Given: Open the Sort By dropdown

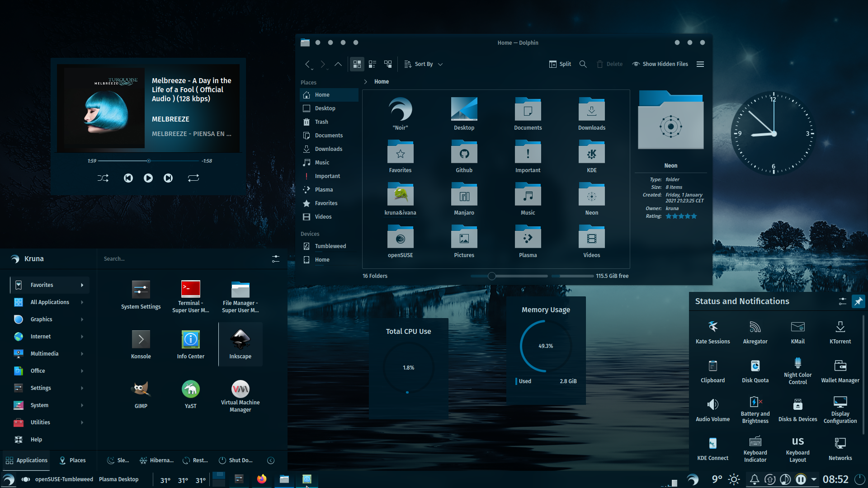Looking at the screenshot, I should point(423,64).
